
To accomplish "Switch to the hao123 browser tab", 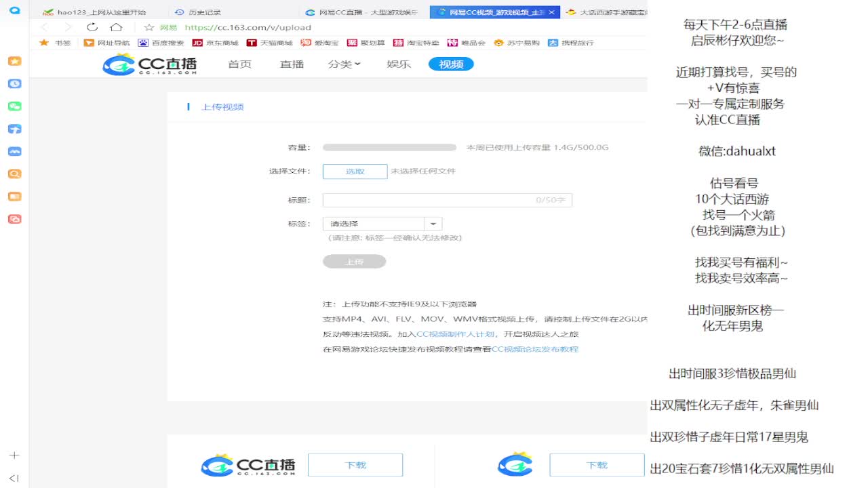I will click(95, 12).
